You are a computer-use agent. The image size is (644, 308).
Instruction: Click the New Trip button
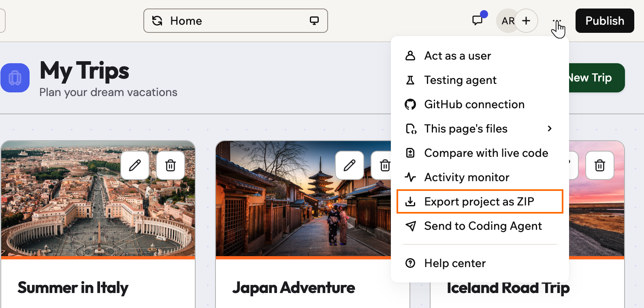[x=597, y=78]
